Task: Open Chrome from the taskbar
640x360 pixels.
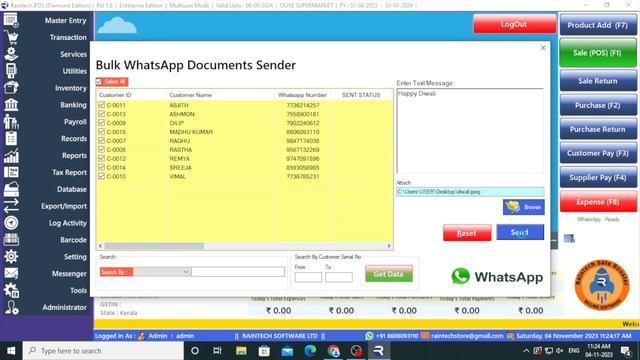Action: 333,351
